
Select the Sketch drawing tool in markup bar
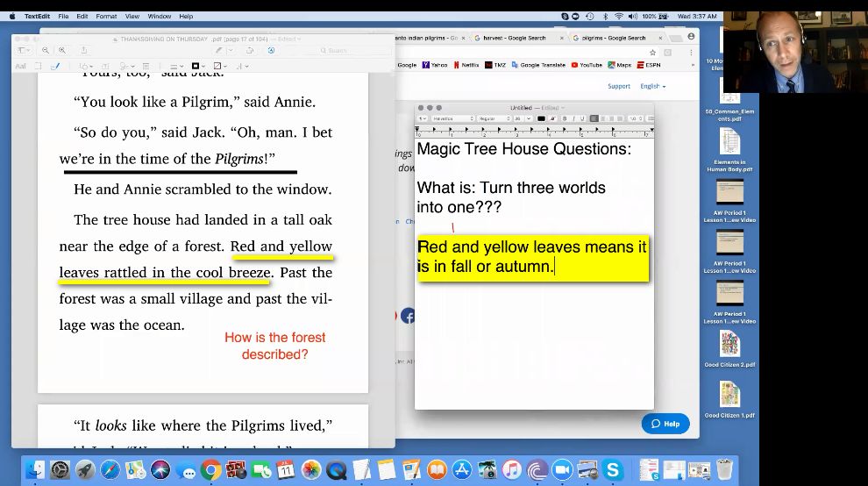(x=55, y=67)
